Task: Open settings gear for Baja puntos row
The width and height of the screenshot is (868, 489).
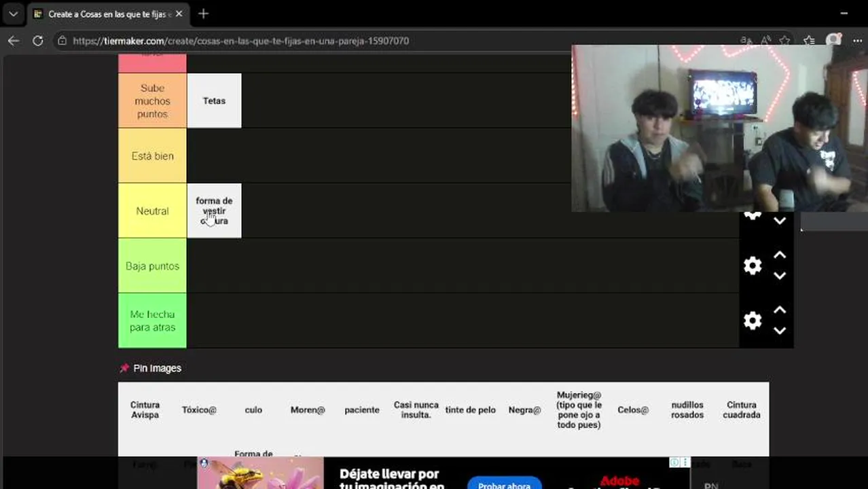Action: tap(752, 266)
